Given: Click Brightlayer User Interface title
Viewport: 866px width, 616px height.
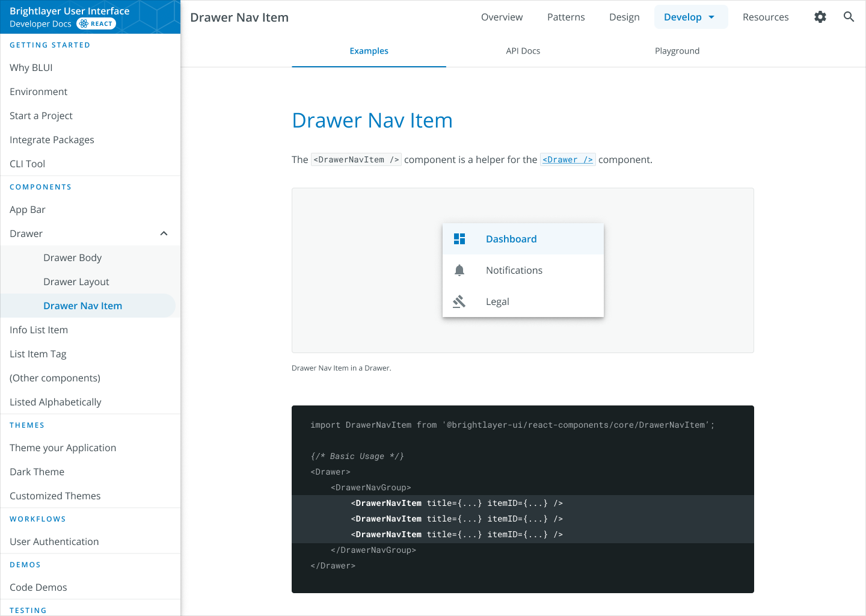Looking at the screenshot, I should [x=70, y=11].
